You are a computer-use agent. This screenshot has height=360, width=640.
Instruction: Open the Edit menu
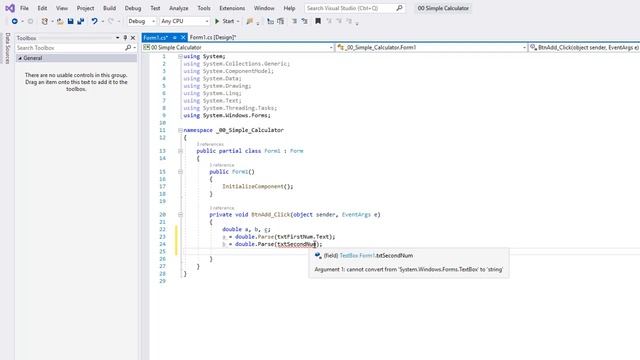42,8
